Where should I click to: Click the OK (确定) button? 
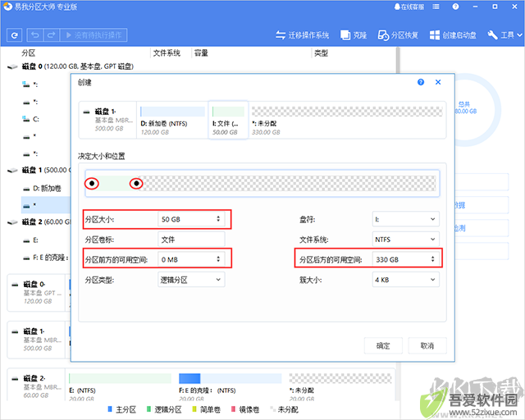point(383,345)
